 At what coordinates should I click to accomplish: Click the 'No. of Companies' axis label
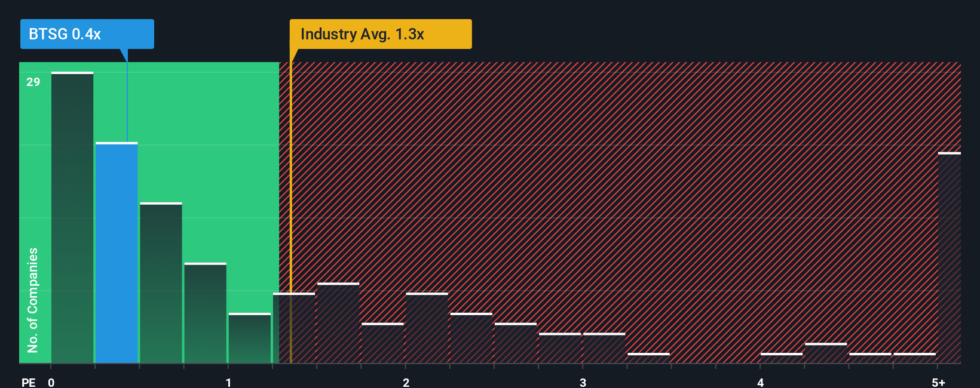tap(33, 300)
